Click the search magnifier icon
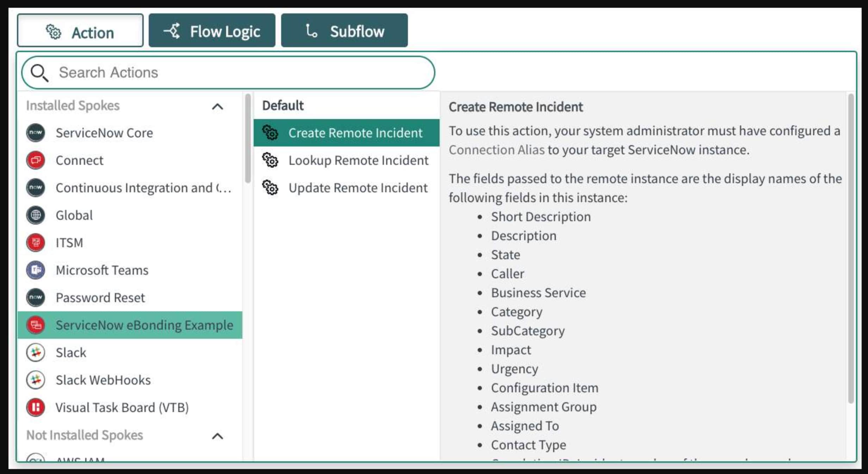 click(x=39, y=73)
